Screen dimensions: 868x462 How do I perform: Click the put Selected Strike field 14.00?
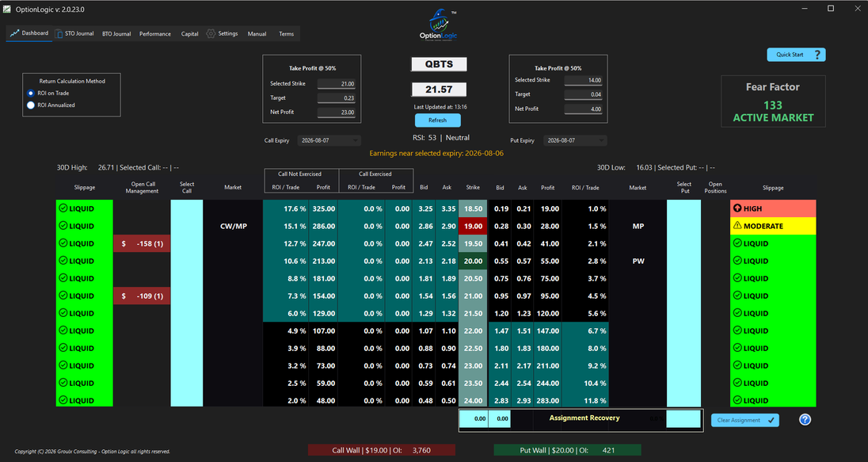click(x=584, y=80)
